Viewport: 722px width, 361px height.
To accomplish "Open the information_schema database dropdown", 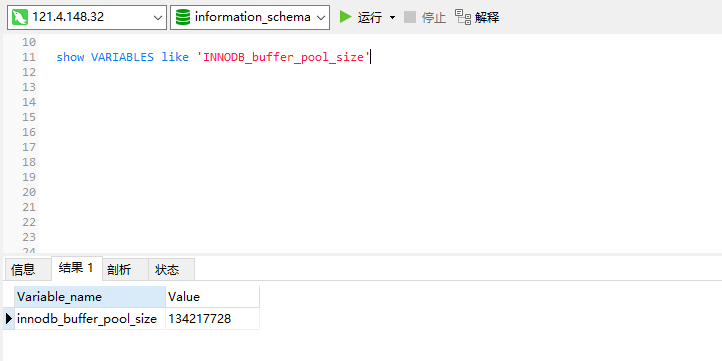I will click(x=250, y=17).
